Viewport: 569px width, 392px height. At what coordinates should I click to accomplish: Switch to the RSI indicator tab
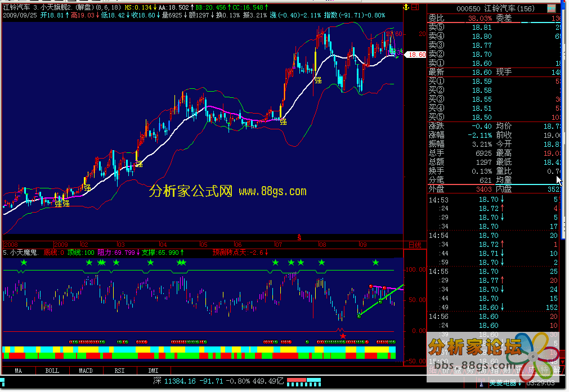(120, 371)
